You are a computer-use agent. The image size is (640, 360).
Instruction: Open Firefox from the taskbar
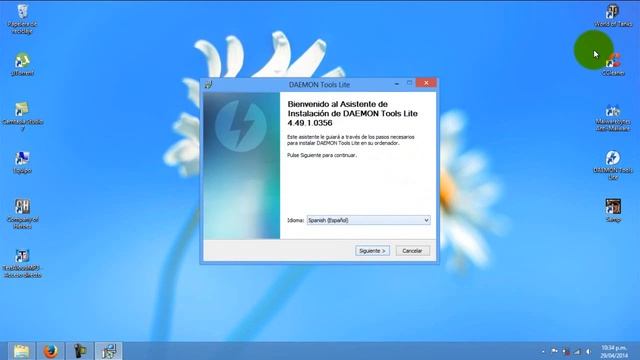(51, 351)
